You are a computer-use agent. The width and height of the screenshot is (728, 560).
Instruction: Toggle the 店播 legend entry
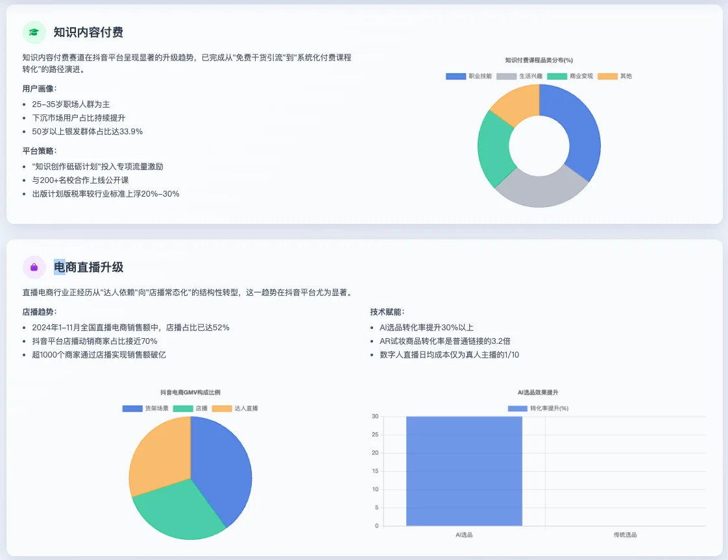[x=183, y=408]
